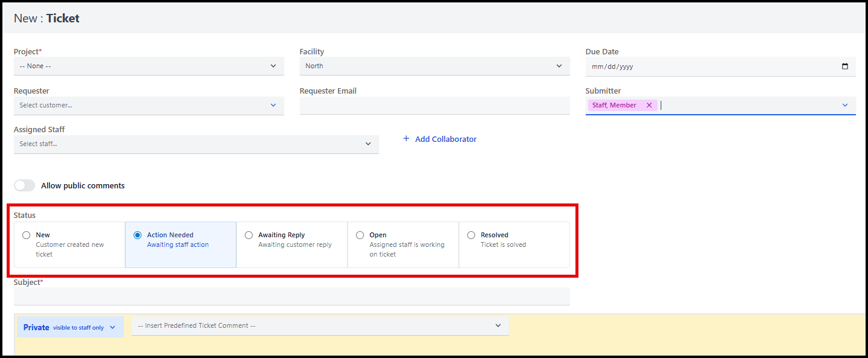Screen dimensions: 868x358
Task: Select the Action Needed status option
Action: click(x=137, y=235)
